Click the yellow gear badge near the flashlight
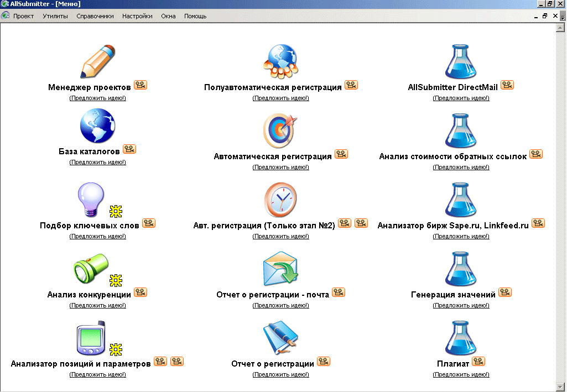 coord(116,280)
